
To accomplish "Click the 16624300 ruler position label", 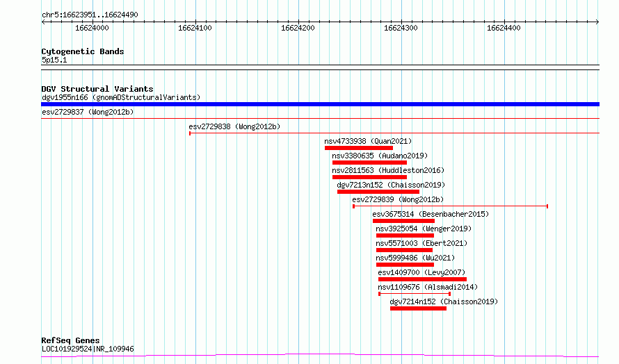I will coord(401,28).
